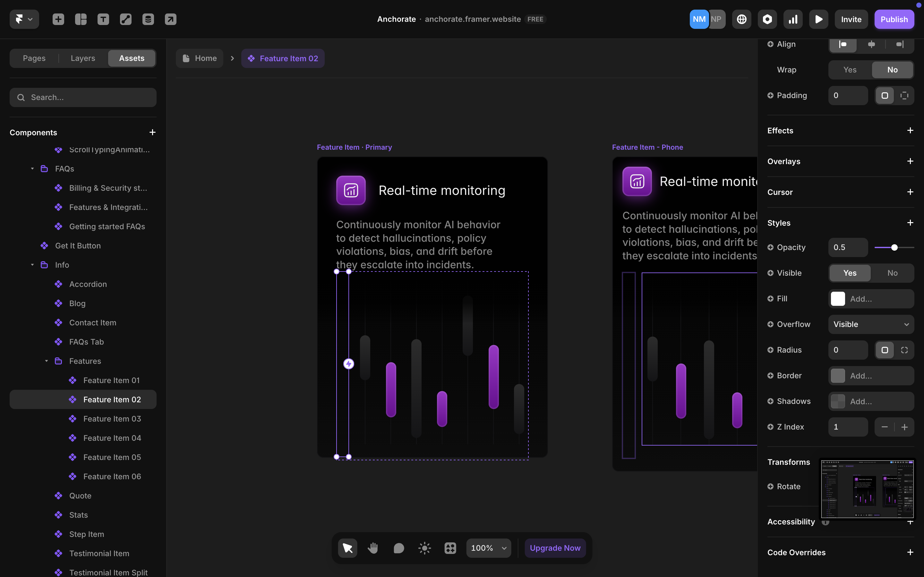Click the white Fill color swatch

point(838,299)
